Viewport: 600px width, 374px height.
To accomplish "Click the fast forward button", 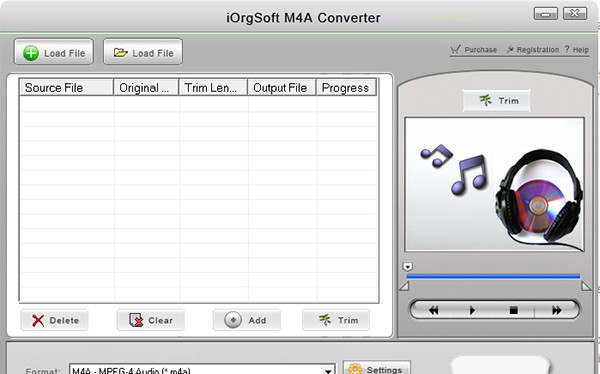I will point(556,310).
